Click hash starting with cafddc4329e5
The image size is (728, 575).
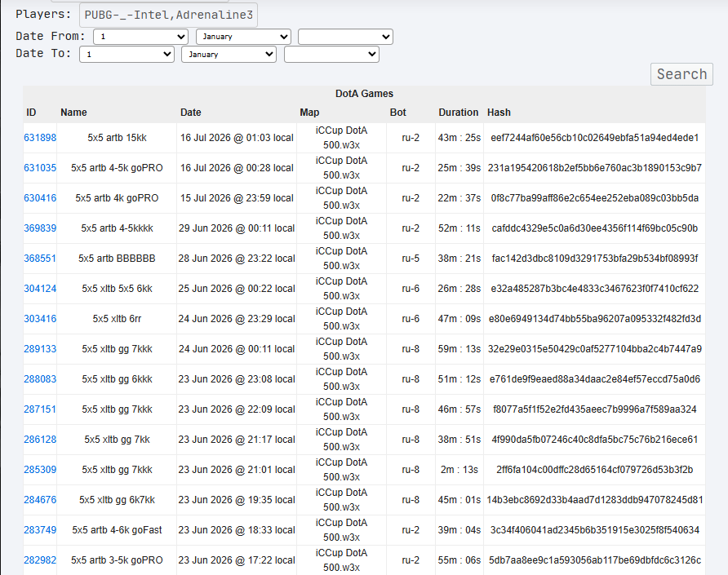595,228
